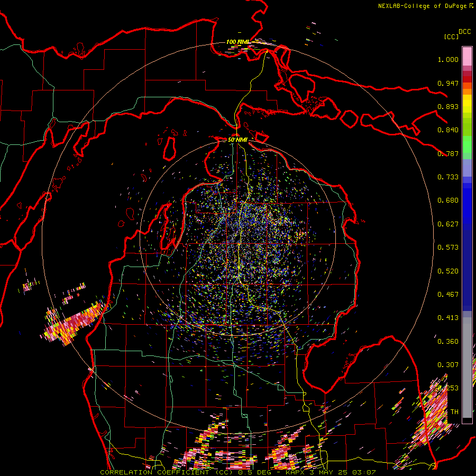
Task: Click the DCC product label above the color scale
Action: [464, 32]
